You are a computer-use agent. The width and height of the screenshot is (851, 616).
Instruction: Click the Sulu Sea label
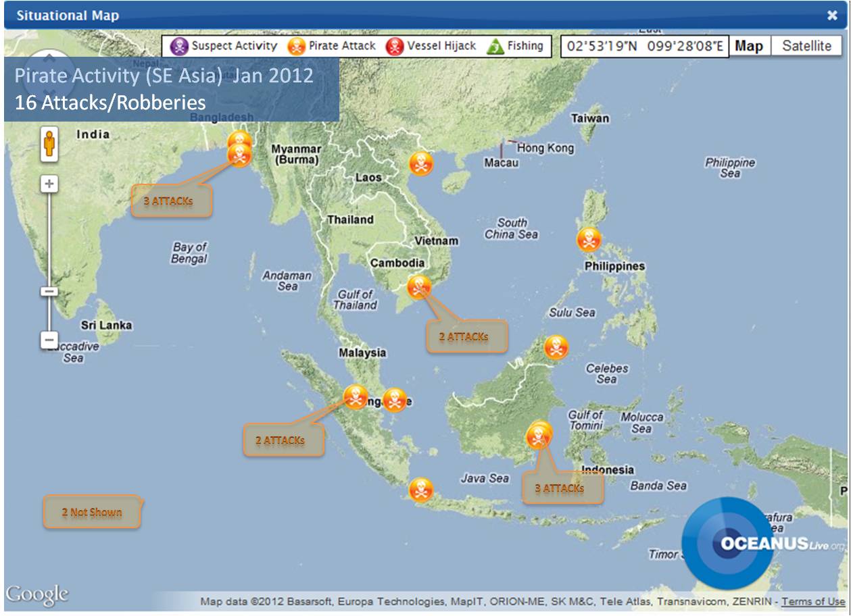click(x=572, y=312)
